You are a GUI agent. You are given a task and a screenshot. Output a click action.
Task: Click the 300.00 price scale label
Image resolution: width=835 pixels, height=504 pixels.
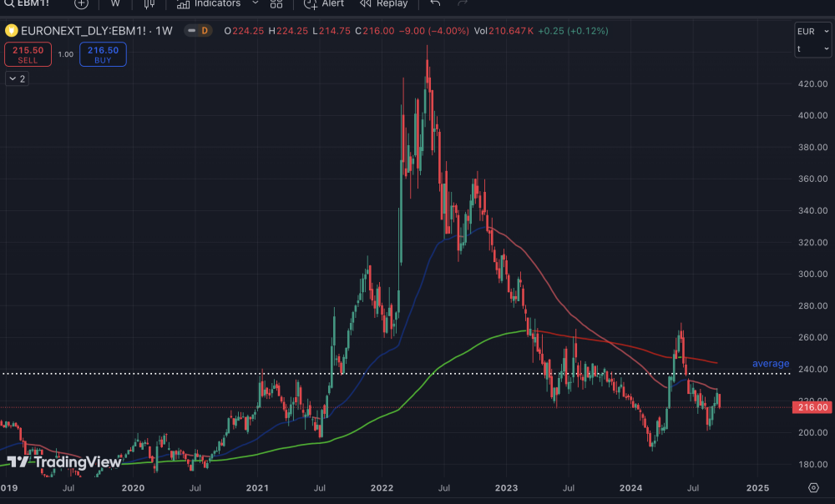(812, 274)
